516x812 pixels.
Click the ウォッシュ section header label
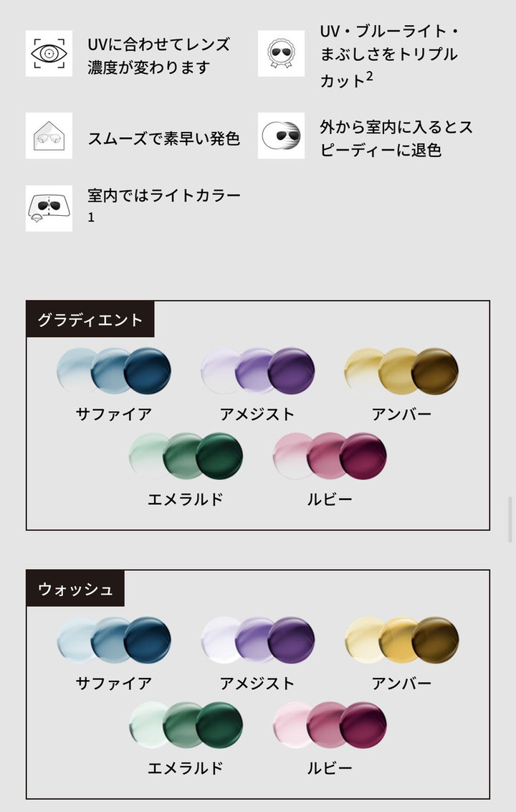75,590
